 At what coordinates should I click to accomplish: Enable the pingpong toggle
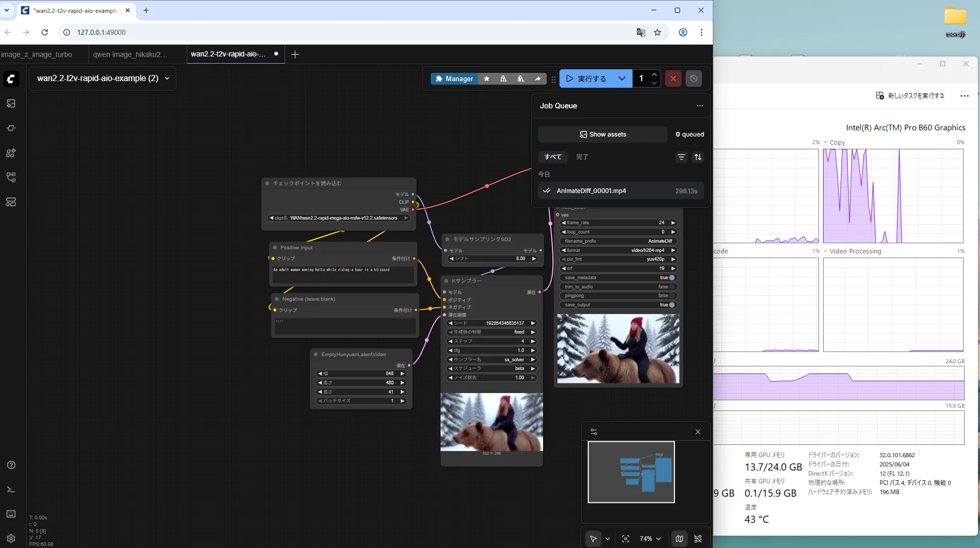(x=671, y=296)
